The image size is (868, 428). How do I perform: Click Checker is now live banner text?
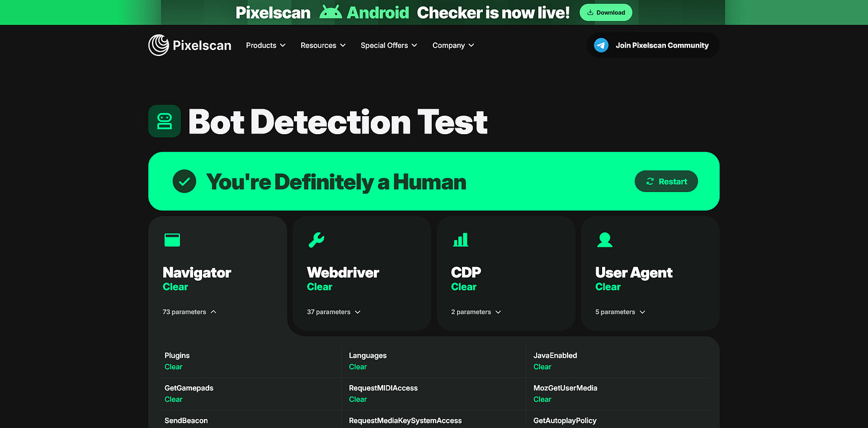point(494,12)
